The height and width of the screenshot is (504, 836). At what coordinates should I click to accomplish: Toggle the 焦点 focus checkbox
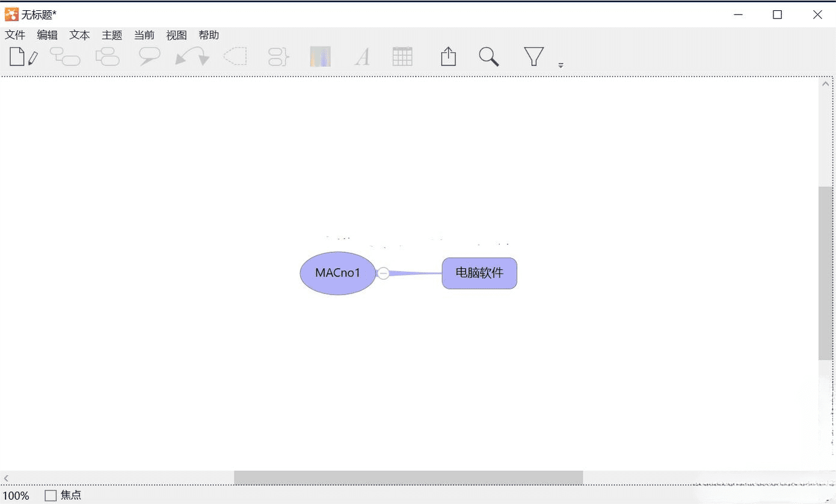pyautogui.click(x=51, y=496)
